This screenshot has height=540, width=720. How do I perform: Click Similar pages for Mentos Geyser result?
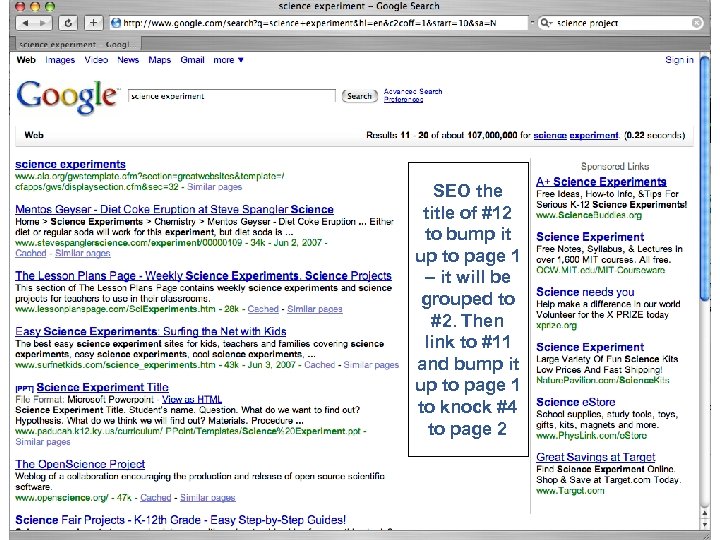tap(83, 253)
